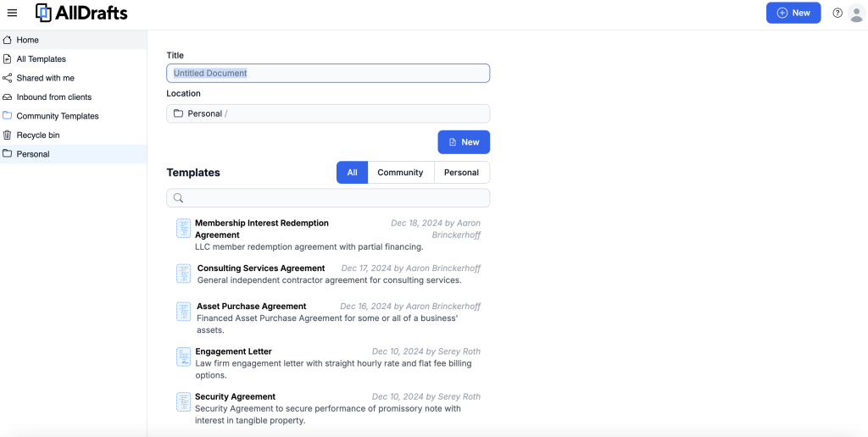
Task: Select the All templates filter
Action: pyautogui.click(x=352, y=173)
